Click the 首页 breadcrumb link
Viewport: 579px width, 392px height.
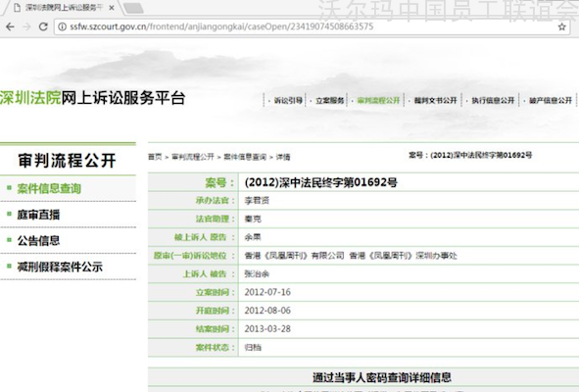point(155,157)
